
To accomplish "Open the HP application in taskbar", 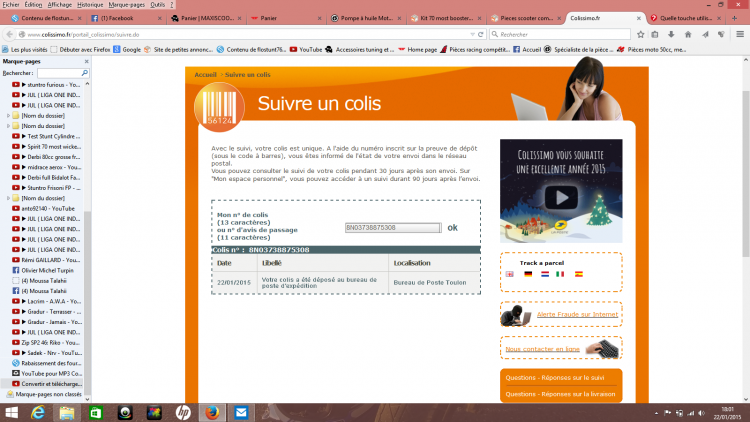I will coord(183,412).
